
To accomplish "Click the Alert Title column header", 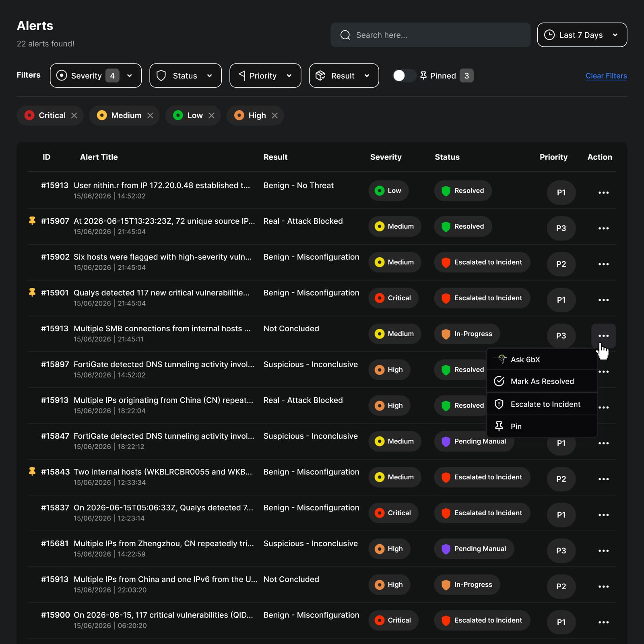I will 99,157.
